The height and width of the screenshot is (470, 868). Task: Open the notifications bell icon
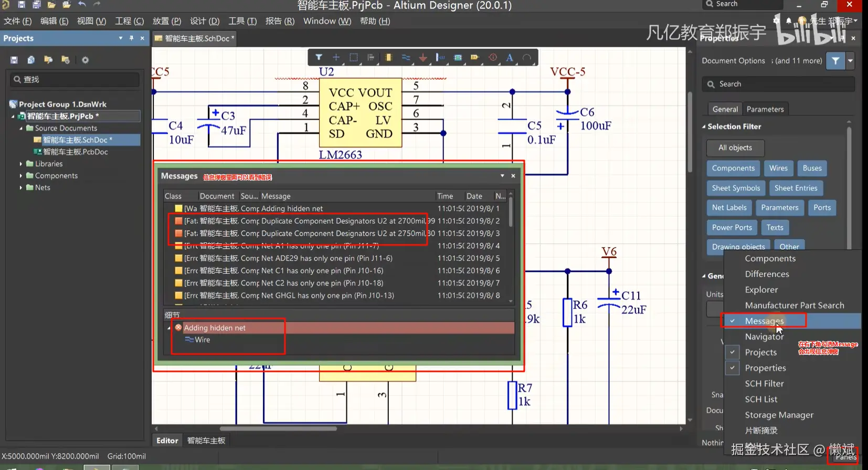788,20
